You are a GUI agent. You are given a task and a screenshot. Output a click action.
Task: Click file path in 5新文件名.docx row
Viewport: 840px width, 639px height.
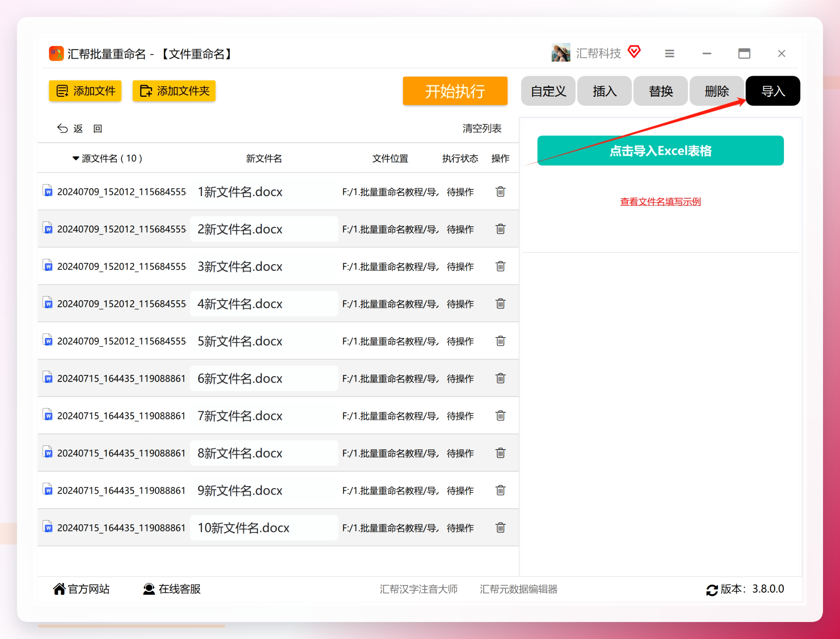click(390, 341)
